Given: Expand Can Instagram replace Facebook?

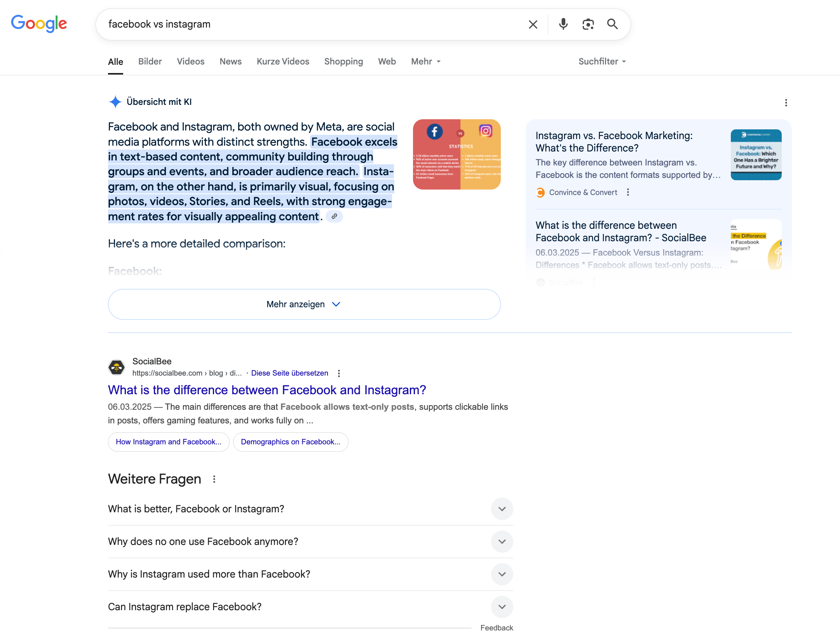Looking at the screenshot, I should [310, 607].
